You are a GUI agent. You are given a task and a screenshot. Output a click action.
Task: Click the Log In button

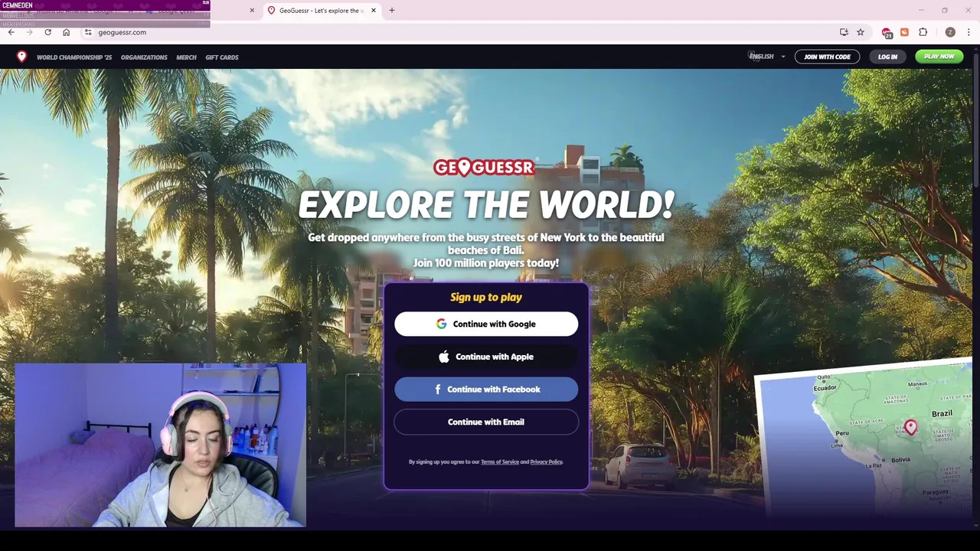click(x=887, y=57)
